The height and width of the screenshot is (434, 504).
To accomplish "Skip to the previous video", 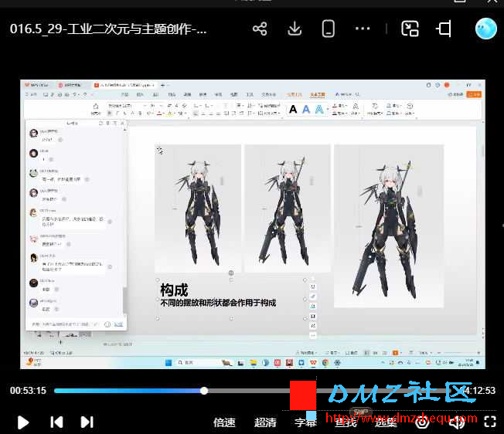I will 56,422.
